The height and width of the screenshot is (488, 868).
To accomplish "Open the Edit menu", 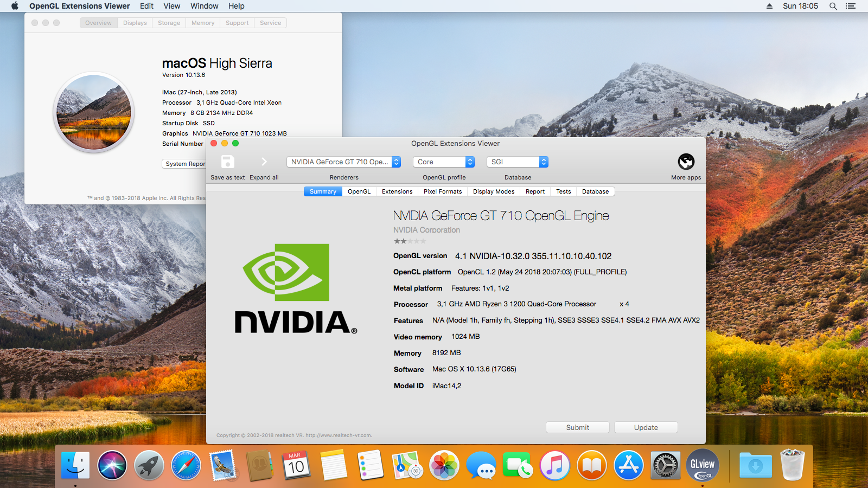I will 146,6.
